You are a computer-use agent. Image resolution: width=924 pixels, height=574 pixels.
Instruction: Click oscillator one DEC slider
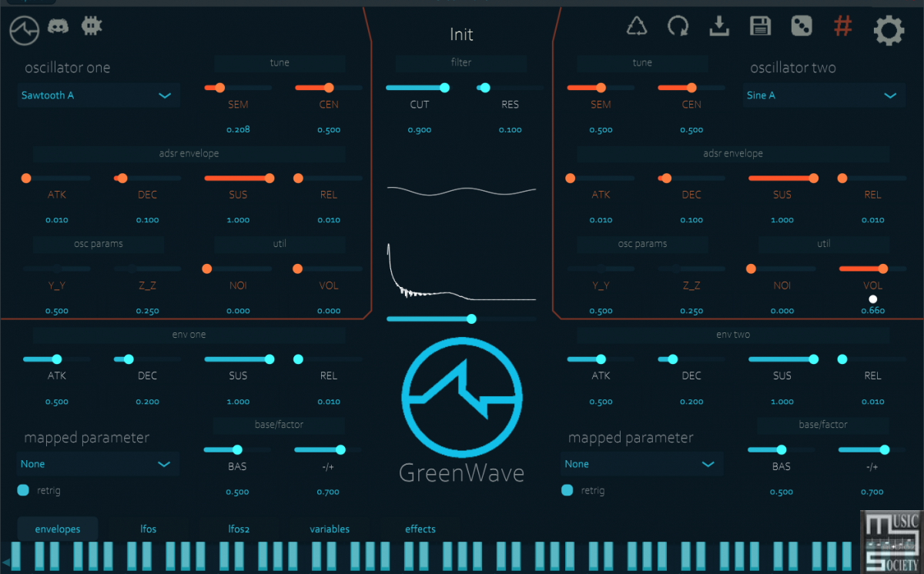[148, 179]
